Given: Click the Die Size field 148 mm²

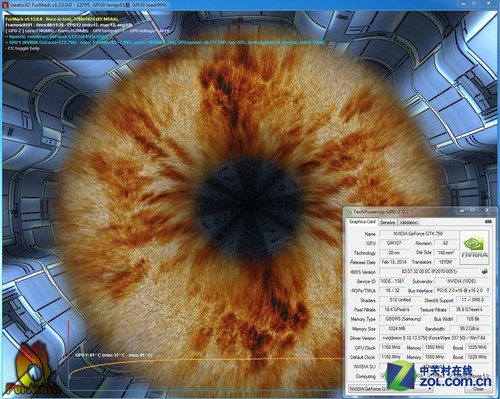Looking at the screenshot, I should click(445, 253).
